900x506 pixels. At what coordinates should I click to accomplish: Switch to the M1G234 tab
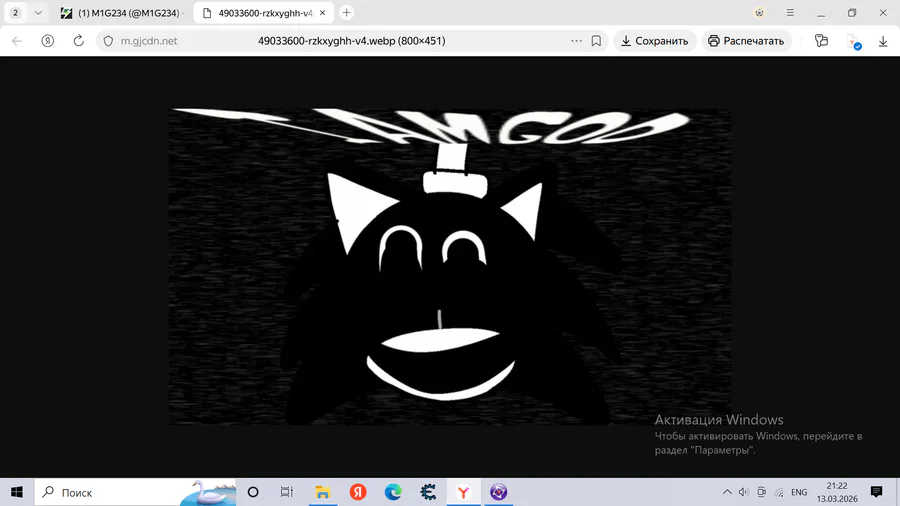pyautogui.click(x=122, y=13)
